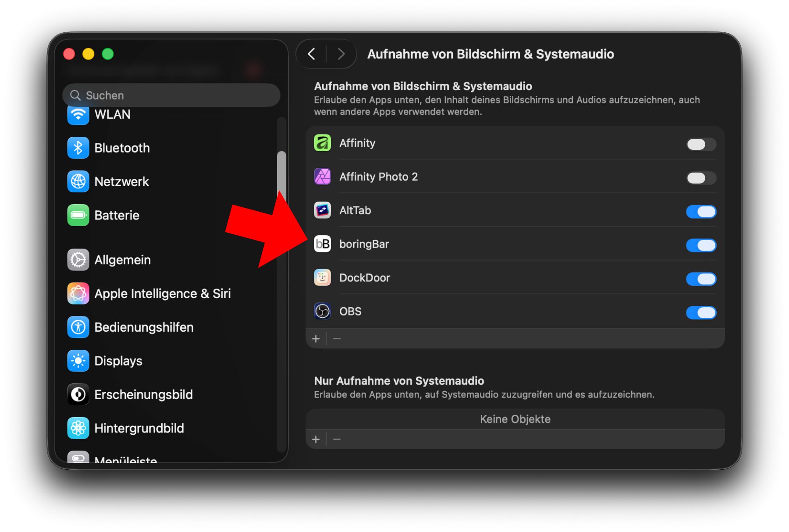Click the Affinity app icon
789x532 pixels.
coord(323,143)
